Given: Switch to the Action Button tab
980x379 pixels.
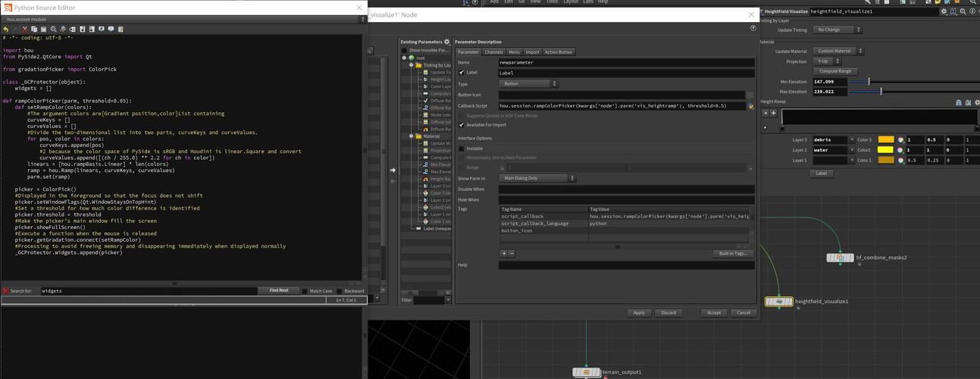Looking at the screenshot, I should [559, 52].
